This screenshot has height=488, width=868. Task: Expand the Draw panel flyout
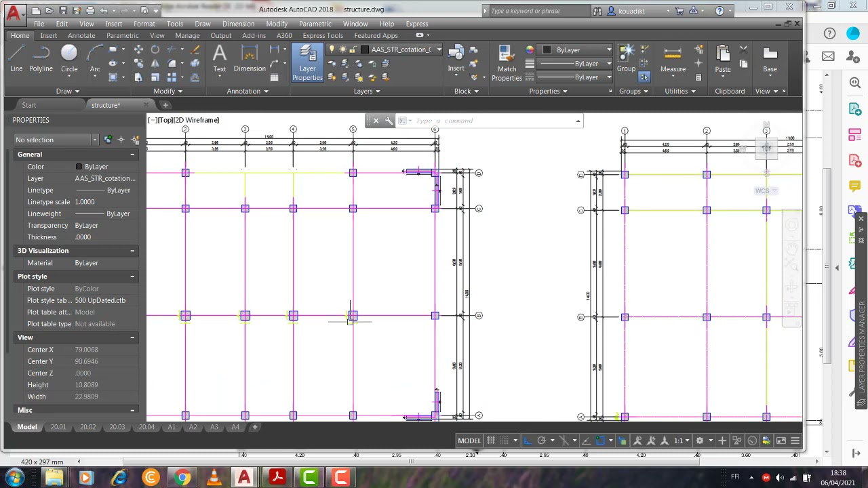pyautogui.click(x=67, y=91)
